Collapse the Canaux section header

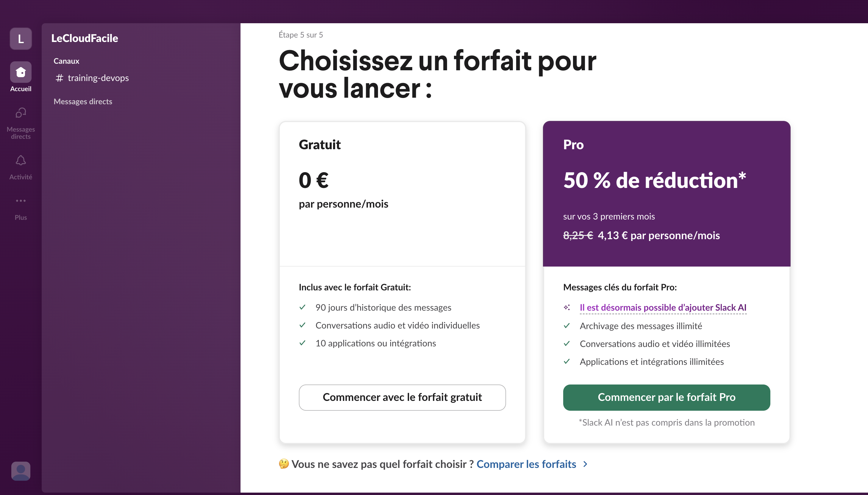[66, 61]
